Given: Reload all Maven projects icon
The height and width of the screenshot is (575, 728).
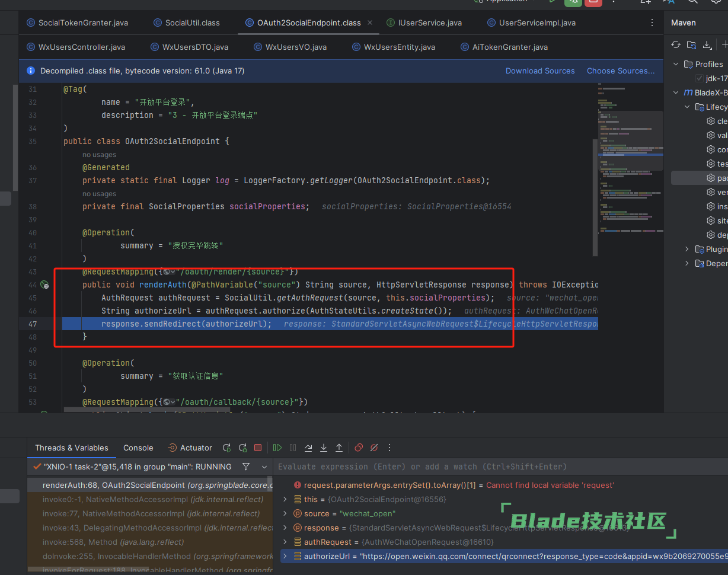Looking at the screenshot, I should (x=676, y=44).
